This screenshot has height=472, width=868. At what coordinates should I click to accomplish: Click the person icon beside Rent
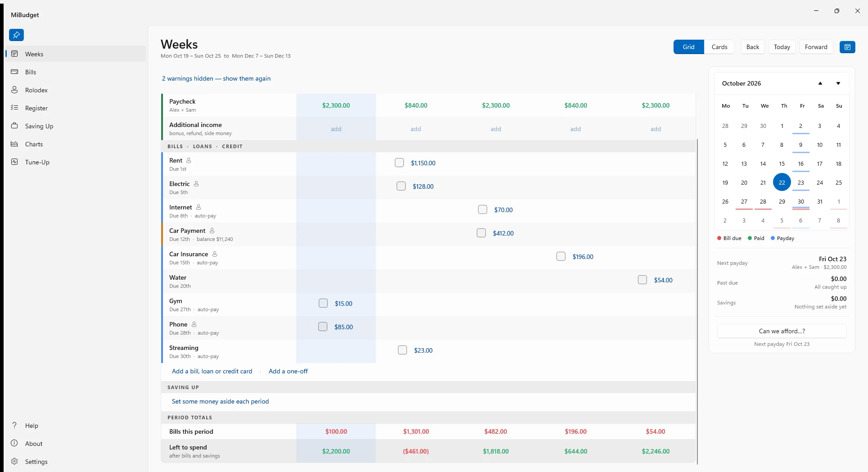(189, 160)
